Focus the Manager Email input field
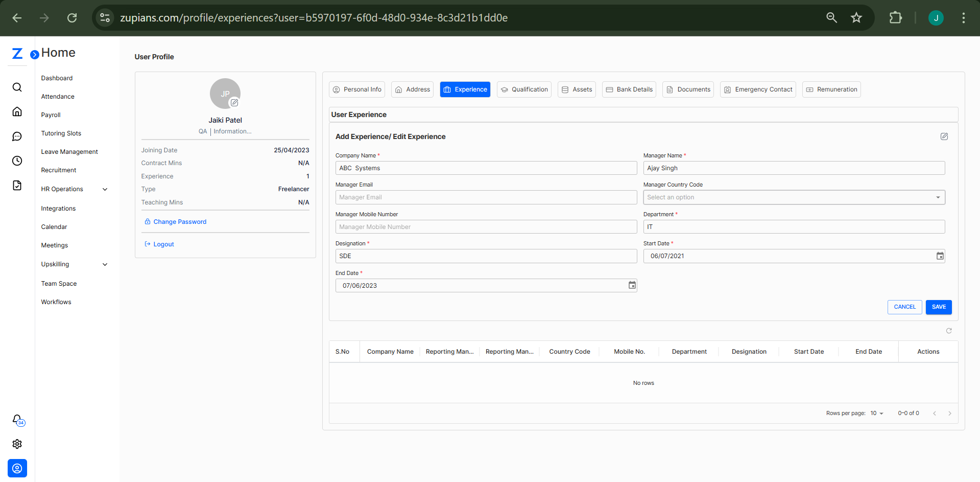This screenshot has height=482, width=980. coord(486,197)
